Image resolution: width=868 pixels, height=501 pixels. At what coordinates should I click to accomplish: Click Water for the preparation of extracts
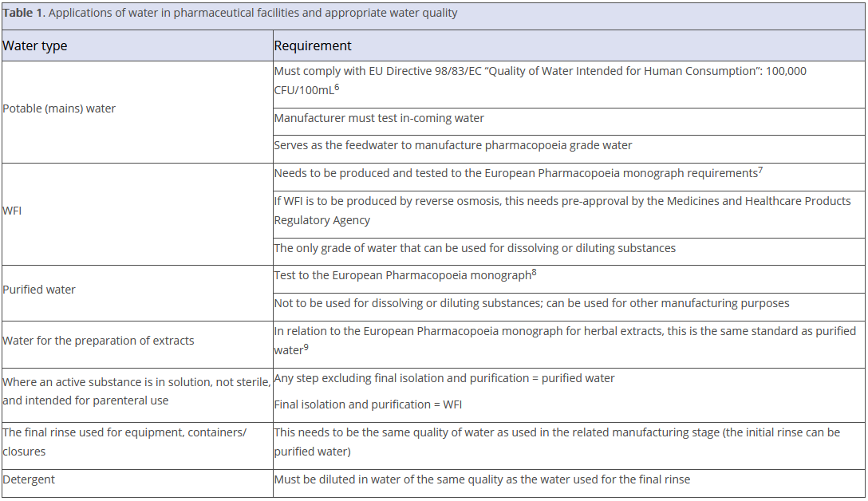[98, 341]
